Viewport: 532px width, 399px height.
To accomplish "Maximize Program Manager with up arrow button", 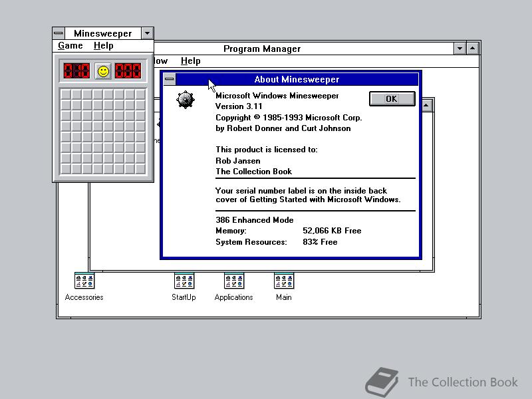I will 473,49.
